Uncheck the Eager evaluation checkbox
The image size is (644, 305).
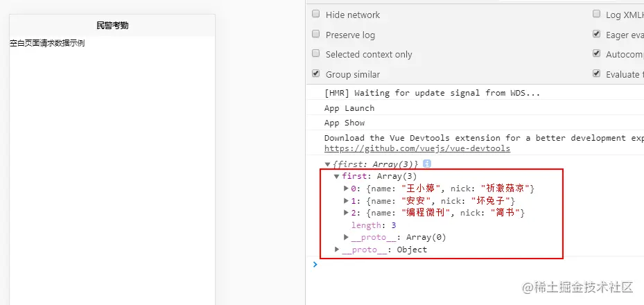click(596, 34)
